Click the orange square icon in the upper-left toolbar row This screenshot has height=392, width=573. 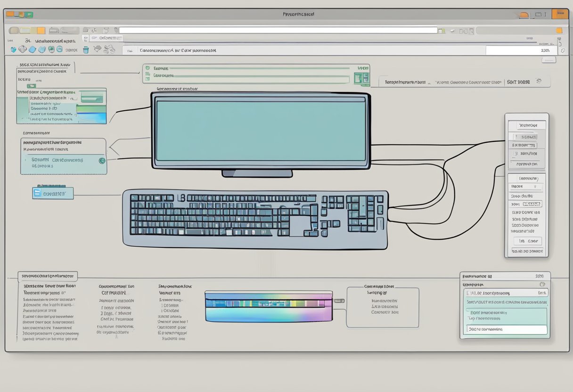click(41, 31)
